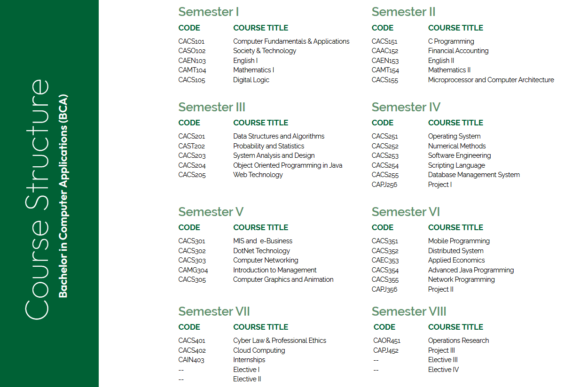Image resolution: width=588 pixels, height=387 pixels.
Task: Click Database Management System course
Action: (x=474, y=175)
